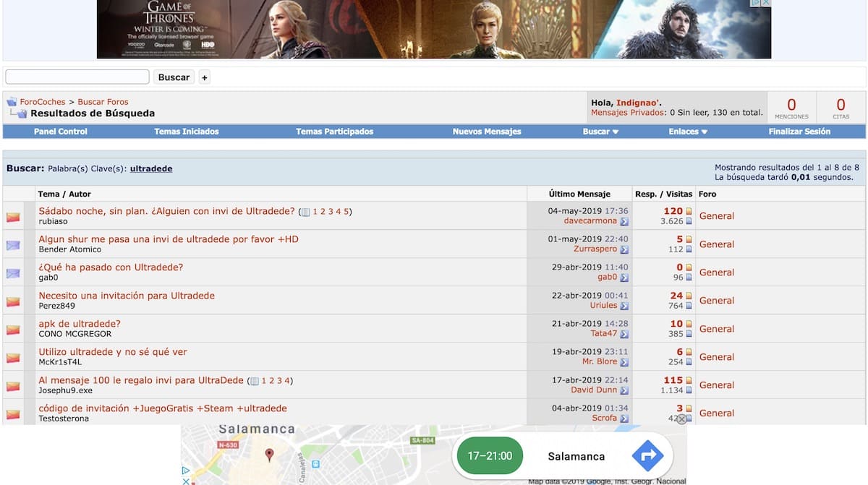
Task: Log out via Finalizar Sesión
Action: [799, 132]
